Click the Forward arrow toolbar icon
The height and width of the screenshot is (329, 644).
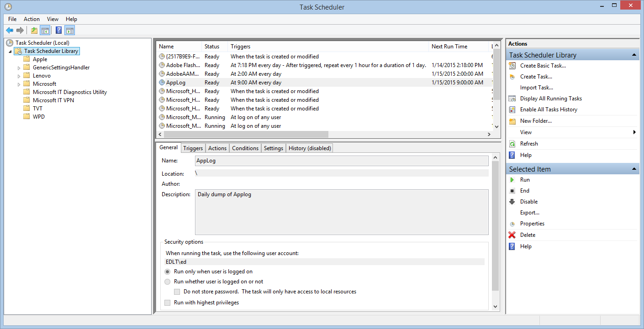click(20, 31)
